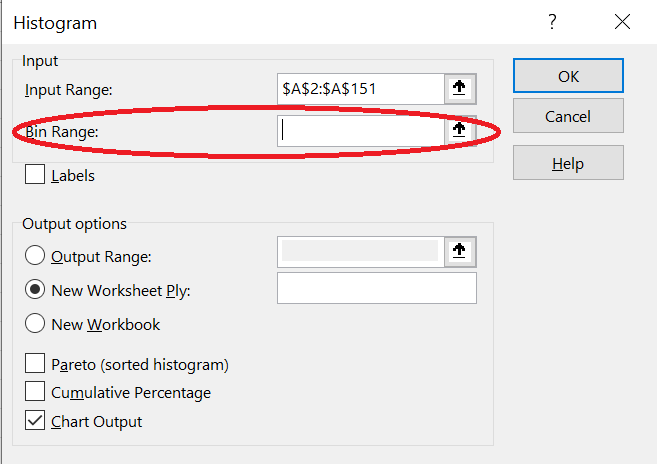Click the question mark help icon in title bar
657x464 pixels.
pyautogui.click(x=552, y=22)
